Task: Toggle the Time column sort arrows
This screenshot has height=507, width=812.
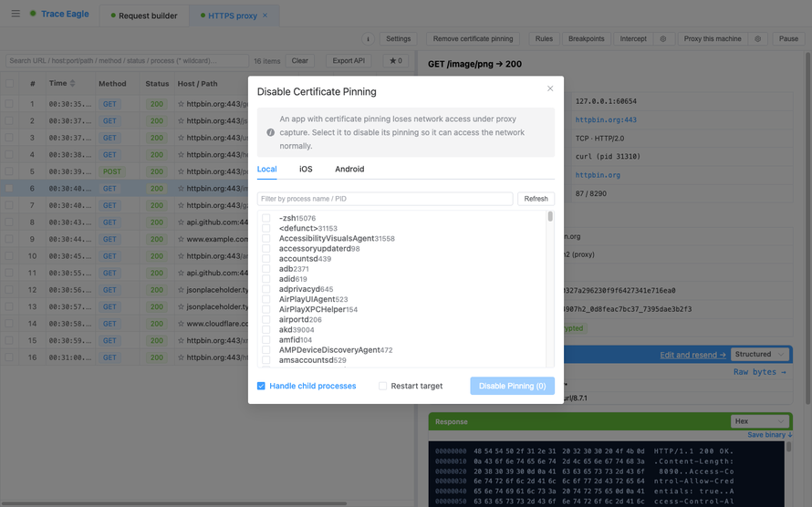Action: coord(72,83)
